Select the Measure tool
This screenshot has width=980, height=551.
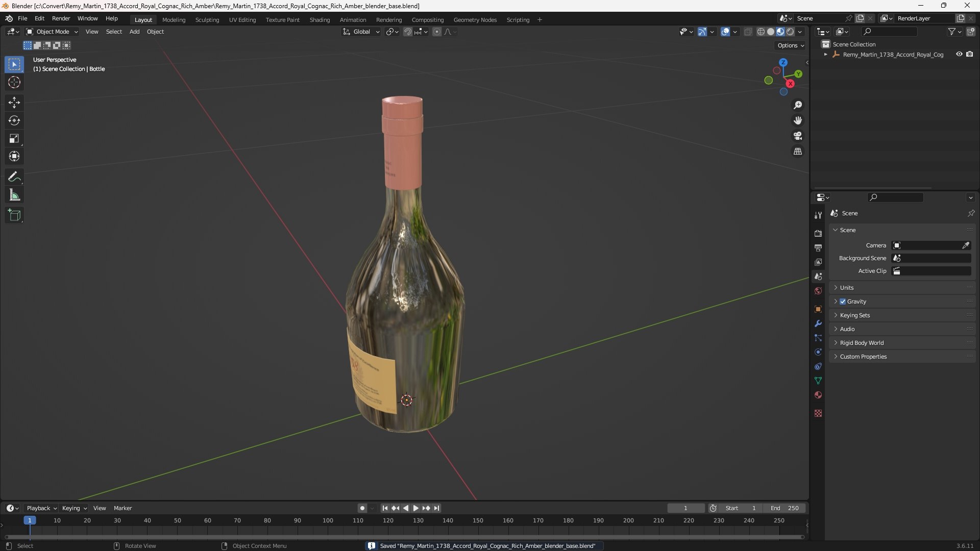pos(14,195)
